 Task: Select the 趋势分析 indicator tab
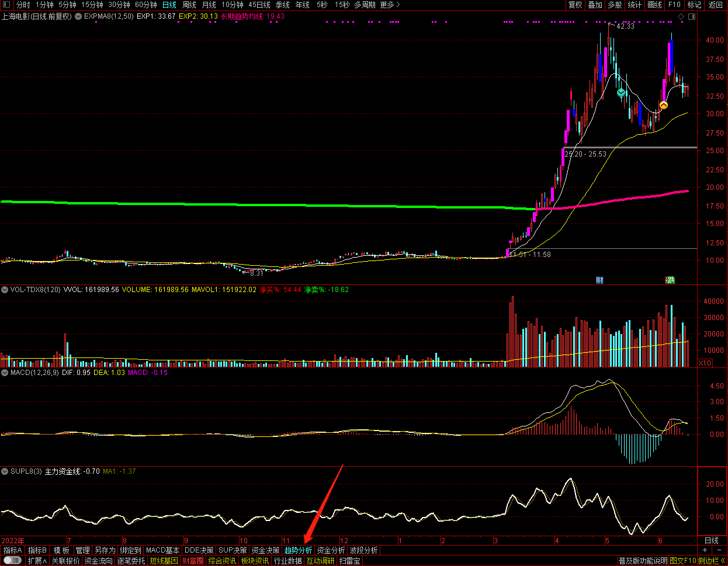[298, 550]
